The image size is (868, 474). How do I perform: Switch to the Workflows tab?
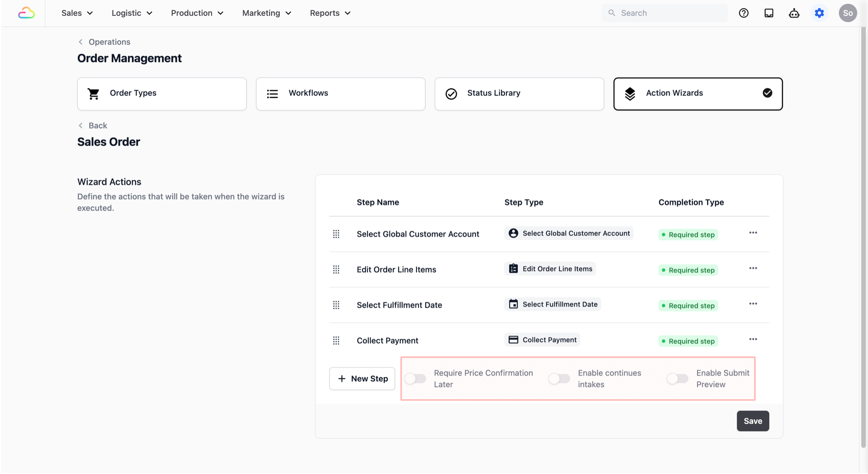click(340, 94)
